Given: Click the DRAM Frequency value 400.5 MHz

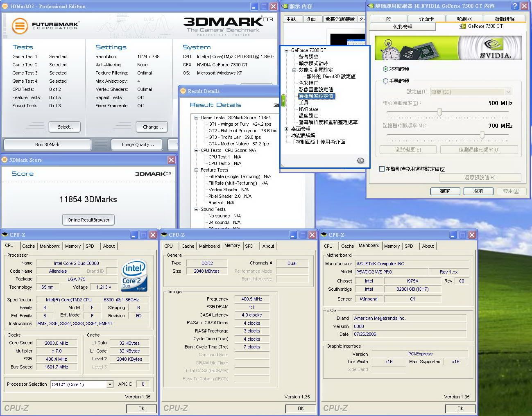Looking at the screenshot, I should [x=252, y=299].
